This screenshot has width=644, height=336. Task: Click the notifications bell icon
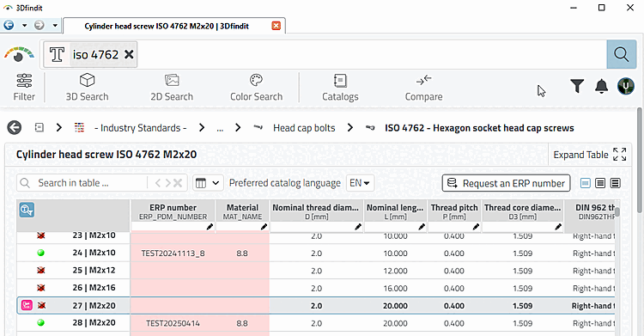click(601, 87)
